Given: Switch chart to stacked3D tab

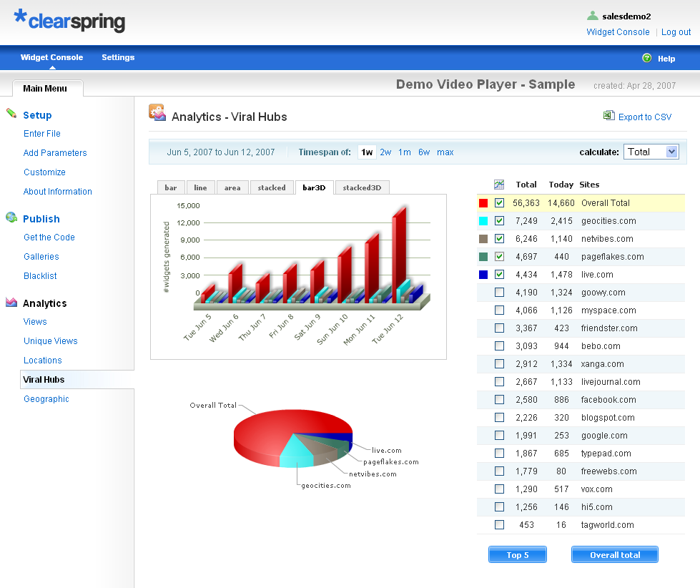Looking at the screenshot, I should [362, 188].
